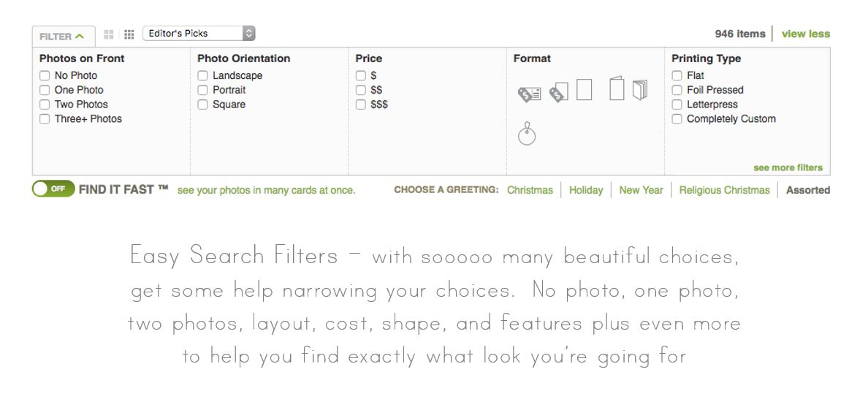Enable the Foil Pressed printing checkbox
The width and height of the screenshot is (868, 402).
coord(677,90)
